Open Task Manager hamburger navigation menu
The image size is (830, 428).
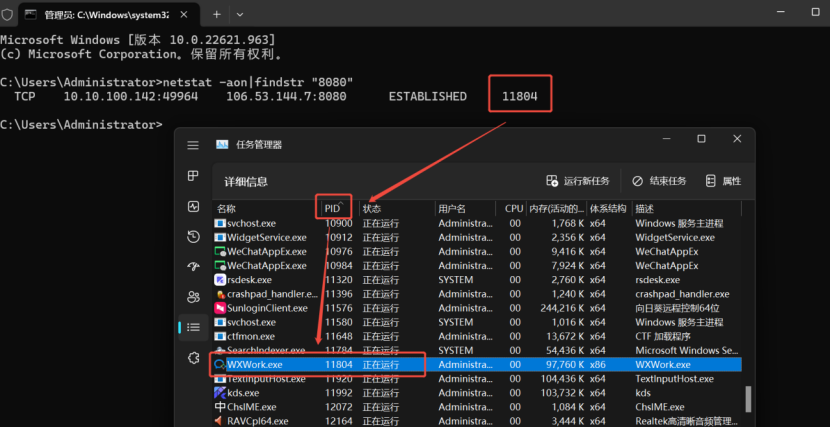click(193, 145)
